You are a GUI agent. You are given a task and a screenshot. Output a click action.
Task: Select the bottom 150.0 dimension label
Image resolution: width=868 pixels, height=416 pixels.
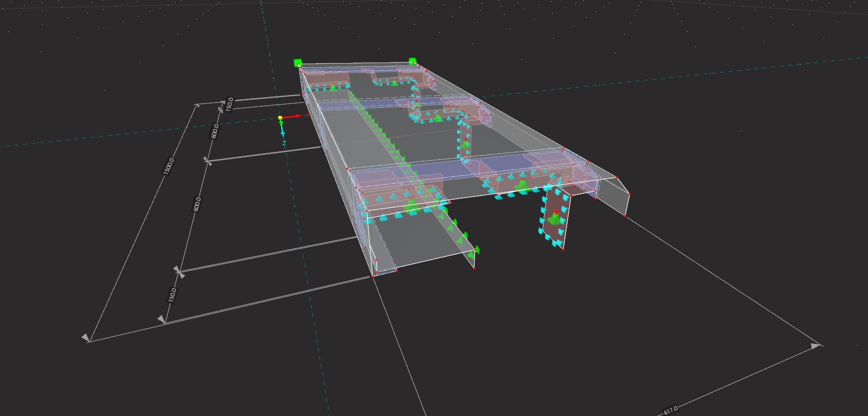[x=172, y=295]
